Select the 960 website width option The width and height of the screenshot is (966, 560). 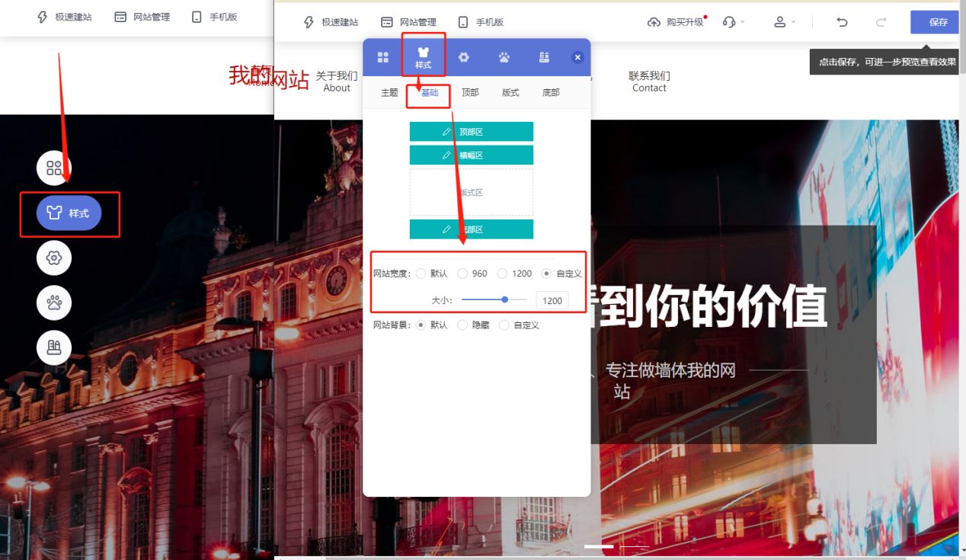point(463,273)
